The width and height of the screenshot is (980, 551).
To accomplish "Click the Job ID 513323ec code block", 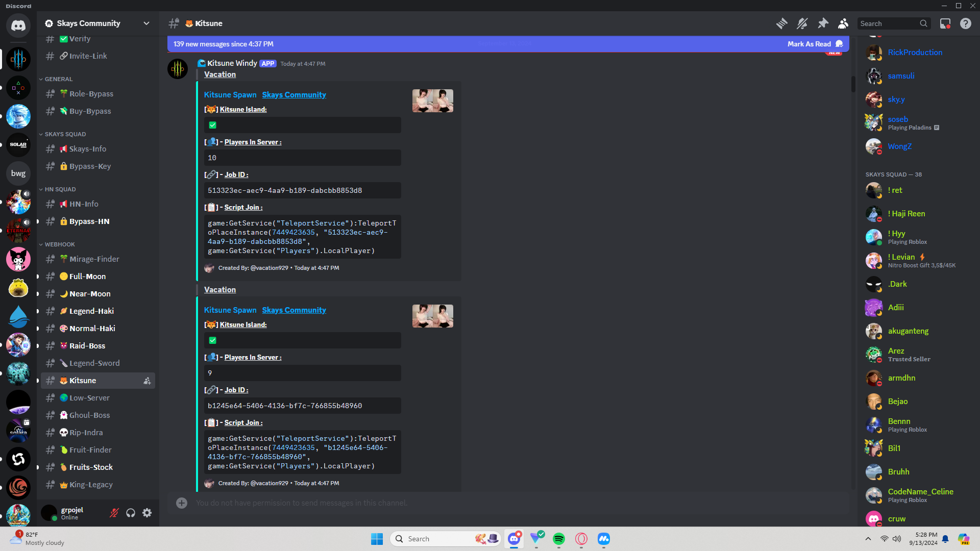I will (303, 190).
